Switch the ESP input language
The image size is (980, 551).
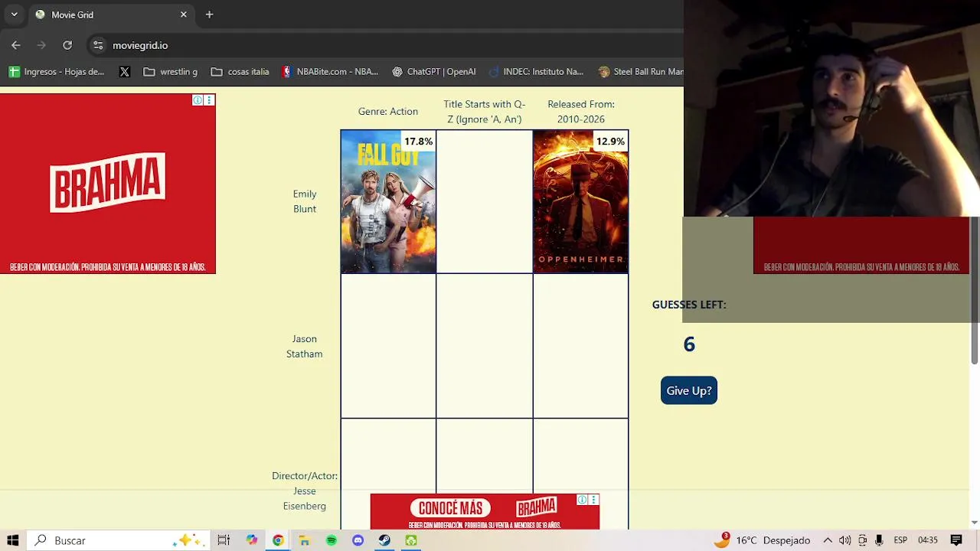(x=901, y=540)
